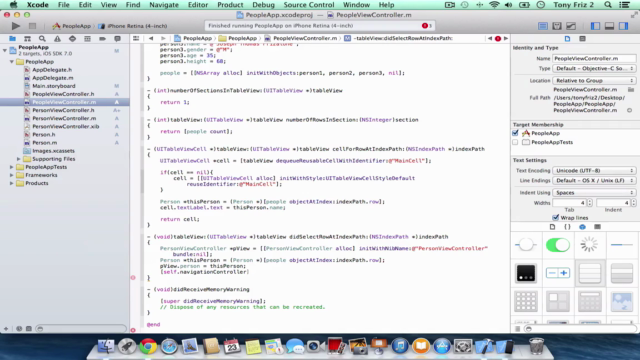This screenshot has height=360, width=640.
Task: Show the Quick Help inspector
Action: tap(582, 38)
